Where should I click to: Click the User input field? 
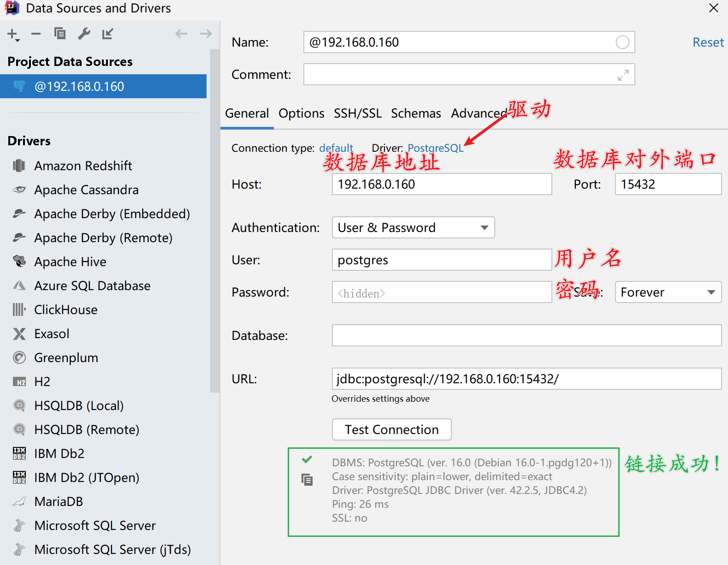[x=442, y=260]
